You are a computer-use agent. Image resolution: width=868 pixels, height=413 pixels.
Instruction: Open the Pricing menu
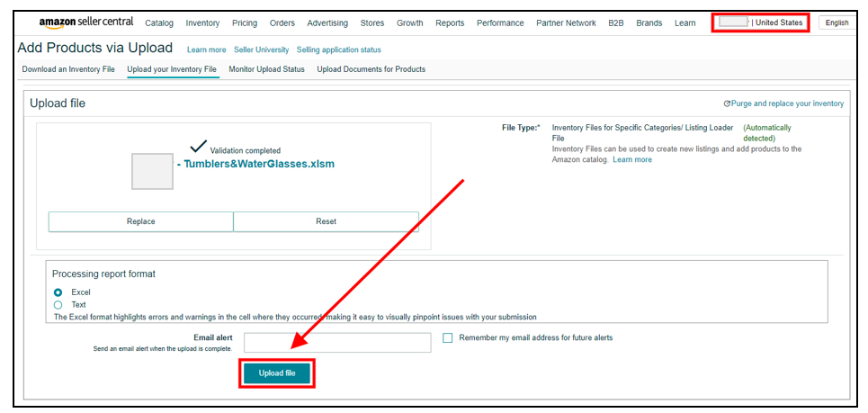point(245,22)
